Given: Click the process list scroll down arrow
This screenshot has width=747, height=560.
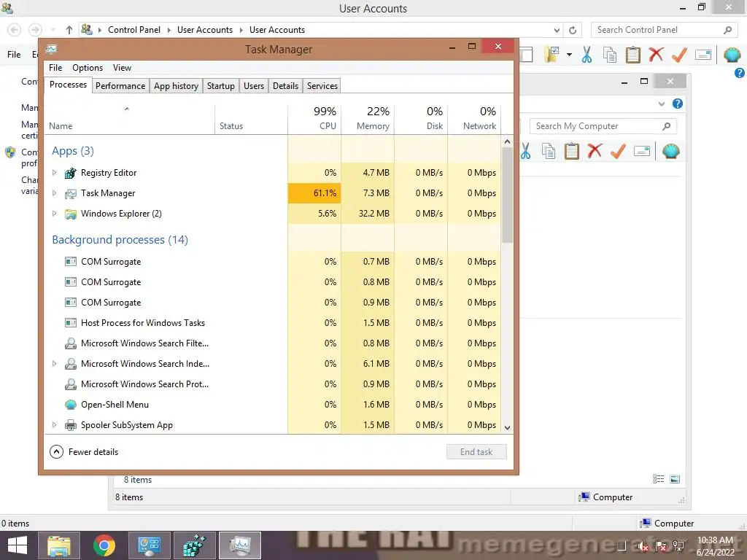Looking at the screenshot, I should pos(508,427).
